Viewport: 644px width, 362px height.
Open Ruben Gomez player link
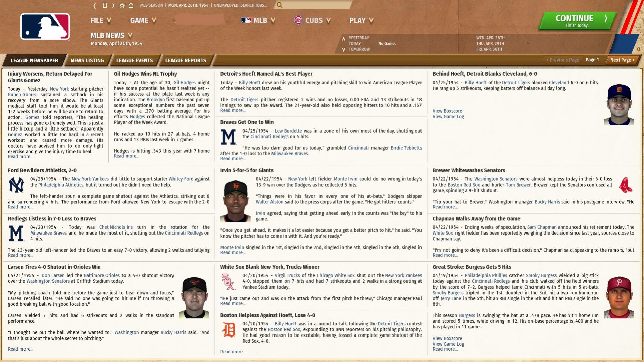click(22, 95)
